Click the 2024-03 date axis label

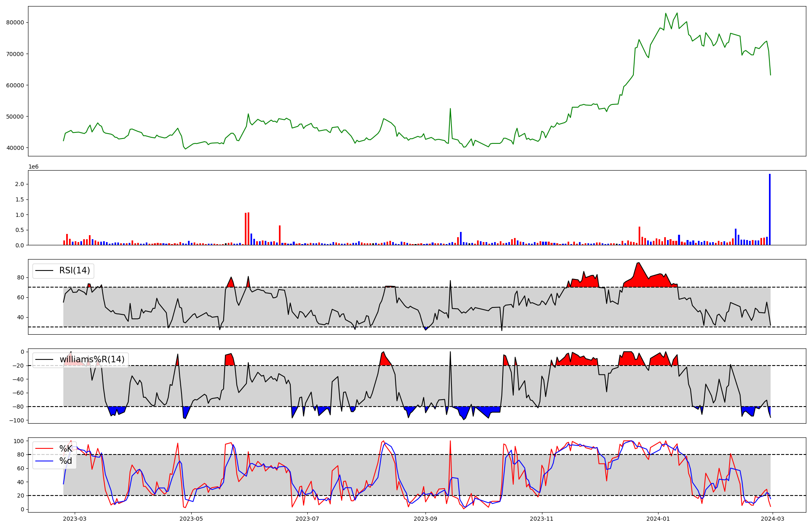tap(773, 519)
